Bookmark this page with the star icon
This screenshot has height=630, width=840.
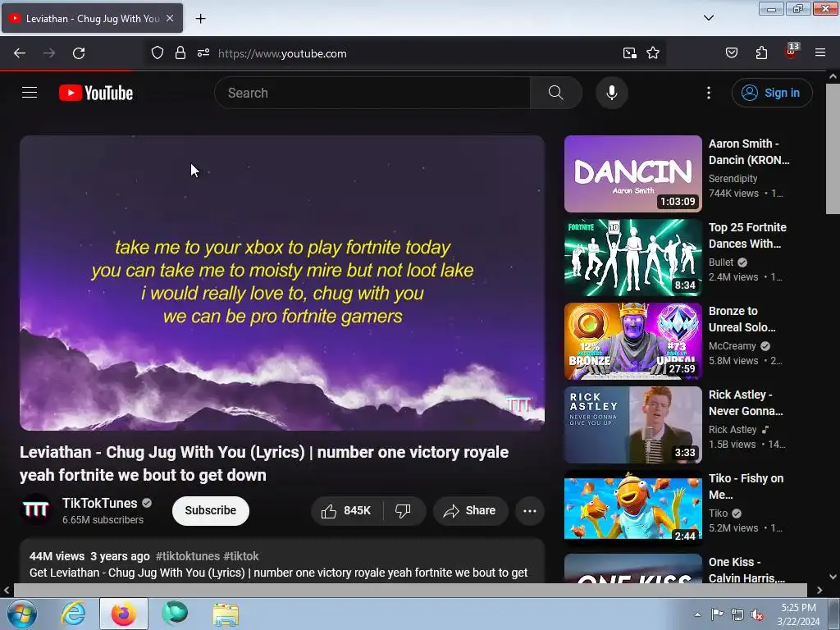(652, 53)
